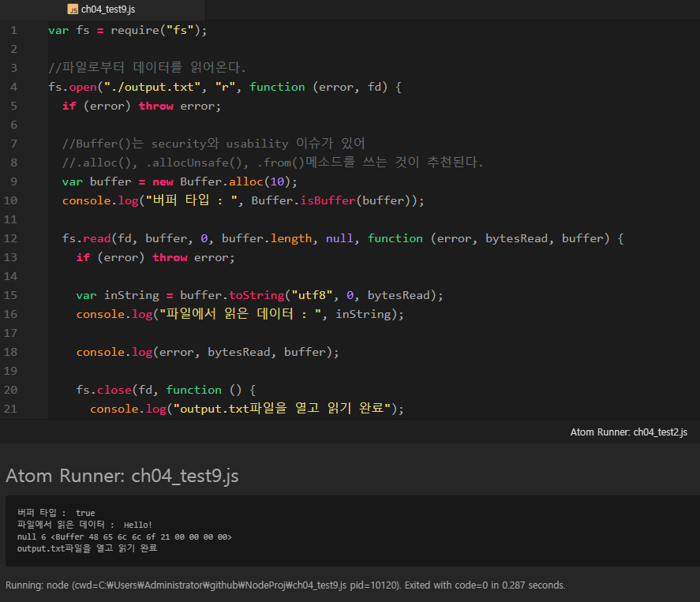Switch to Atom Runner: ch04_test2.js tab

tap(628, 432)
